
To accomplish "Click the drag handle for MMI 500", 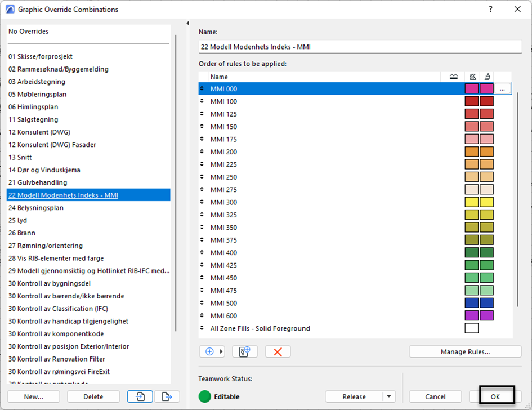I will pyautogui.click(x=202, y=303).
